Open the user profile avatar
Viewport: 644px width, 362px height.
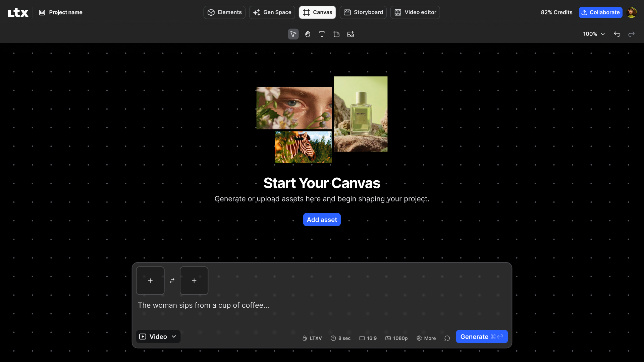tap(632, 12)
